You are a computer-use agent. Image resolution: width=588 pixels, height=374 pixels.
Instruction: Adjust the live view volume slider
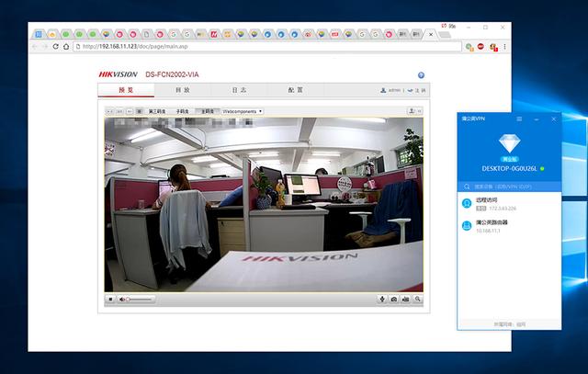139,300
